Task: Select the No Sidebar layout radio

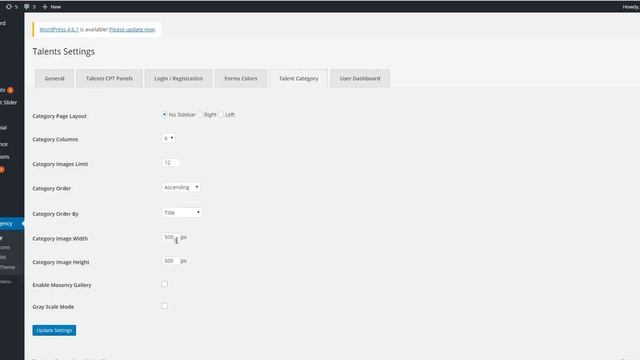Action: pos(164,115)
